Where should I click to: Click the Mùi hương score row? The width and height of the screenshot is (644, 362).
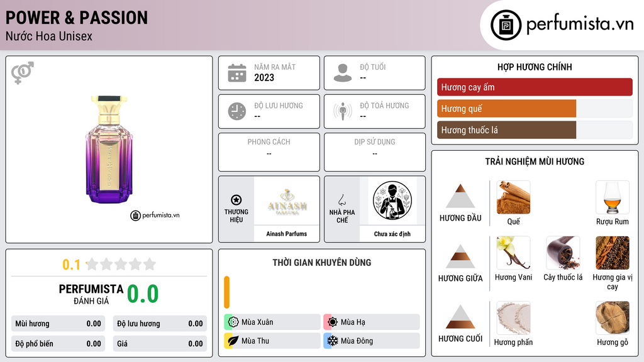(x=58, y=324)
